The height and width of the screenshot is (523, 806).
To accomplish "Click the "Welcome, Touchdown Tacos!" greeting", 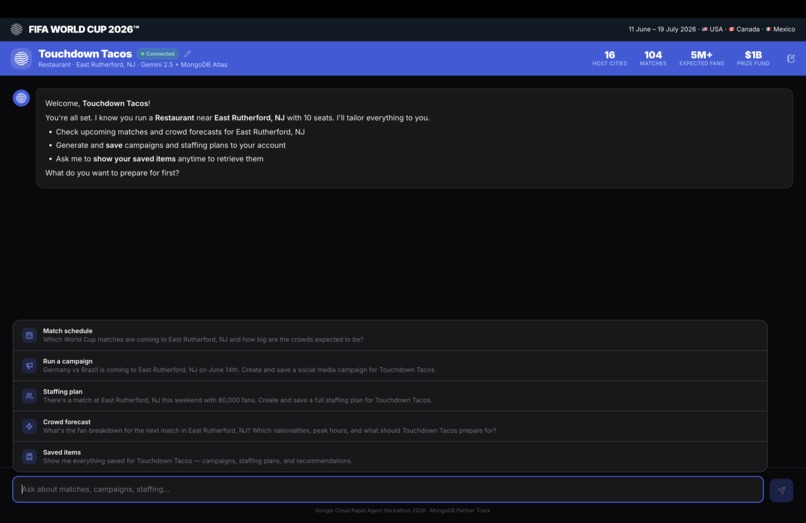I will pos(98,103).
